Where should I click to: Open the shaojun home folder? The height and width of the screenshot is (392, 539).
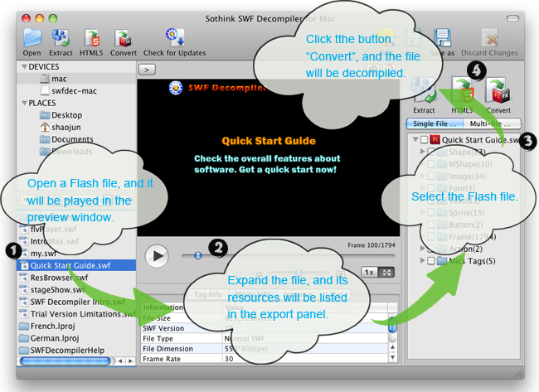tap(76, 127)
